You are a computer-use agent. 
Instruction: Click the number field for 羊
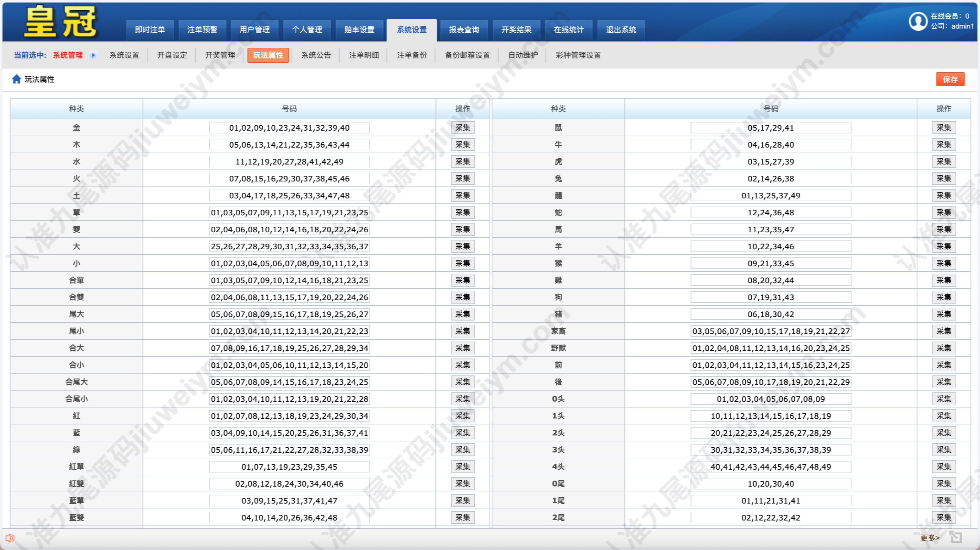coord(771,246)
